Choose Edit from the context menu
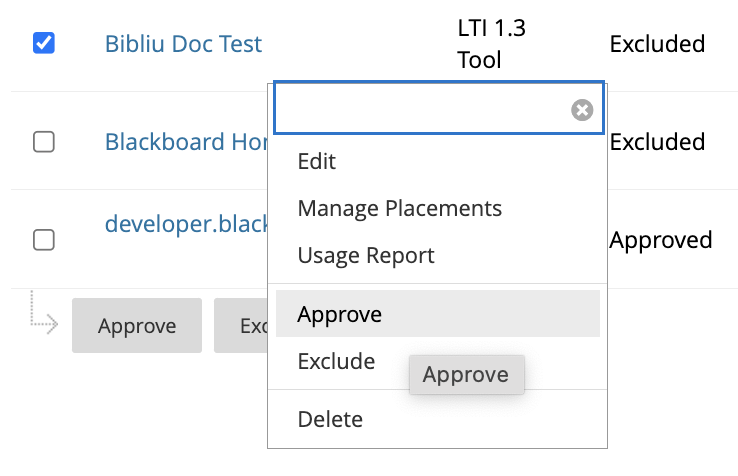This screenshot has height=476, width=738. (317, 162)
